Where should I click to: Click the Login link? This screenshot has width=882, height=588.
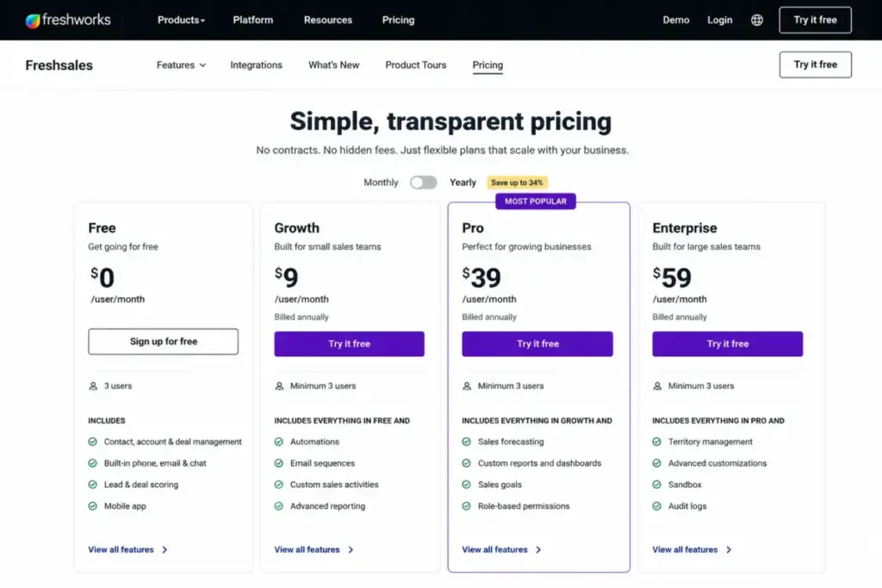pos(720,21)
